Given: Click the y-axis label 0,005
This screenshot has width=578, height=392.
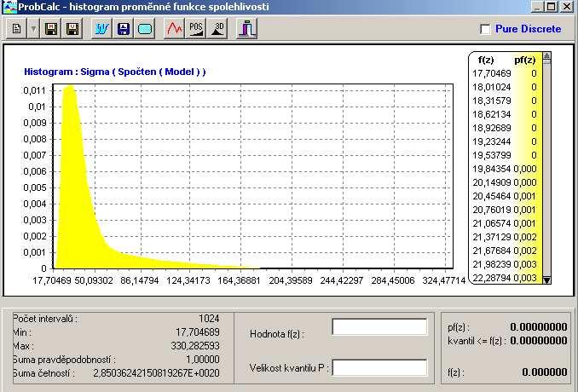Looking at the screenshot, I should [34, 187].
